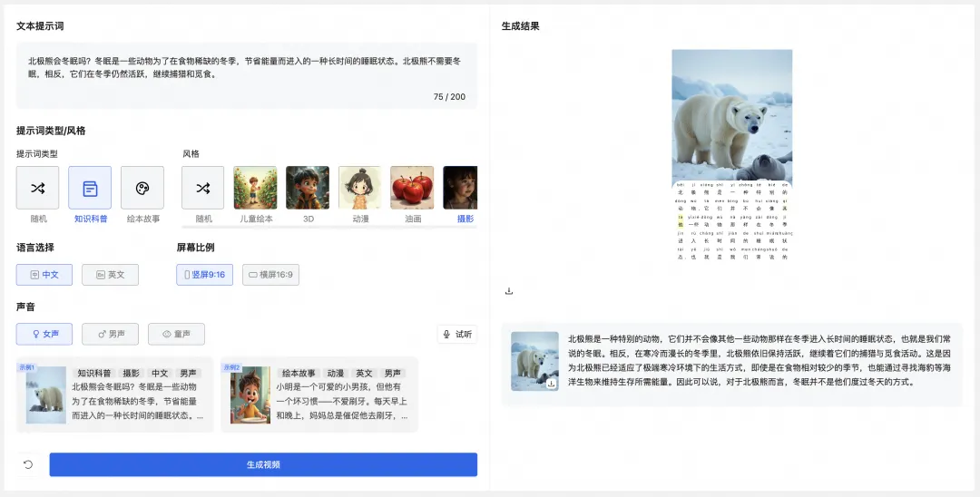
Task: Click the 男声 tag in example 1
Action: 188,373
